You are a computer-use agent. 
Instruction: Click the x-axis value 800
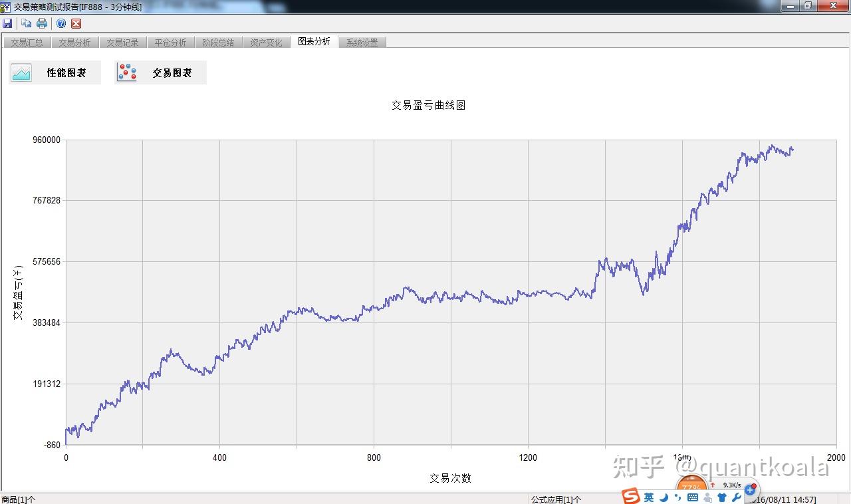[x=374, y=457]
